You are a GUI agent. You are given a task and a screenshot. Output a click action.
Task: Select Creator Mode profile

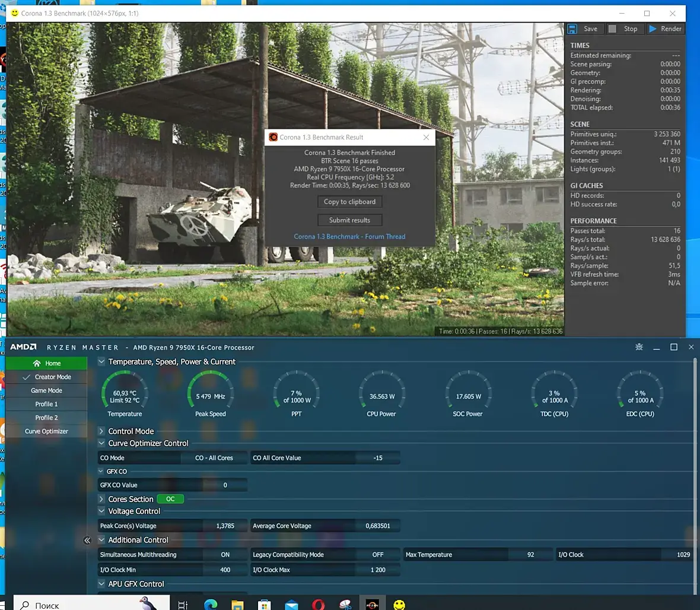(46, 377)
